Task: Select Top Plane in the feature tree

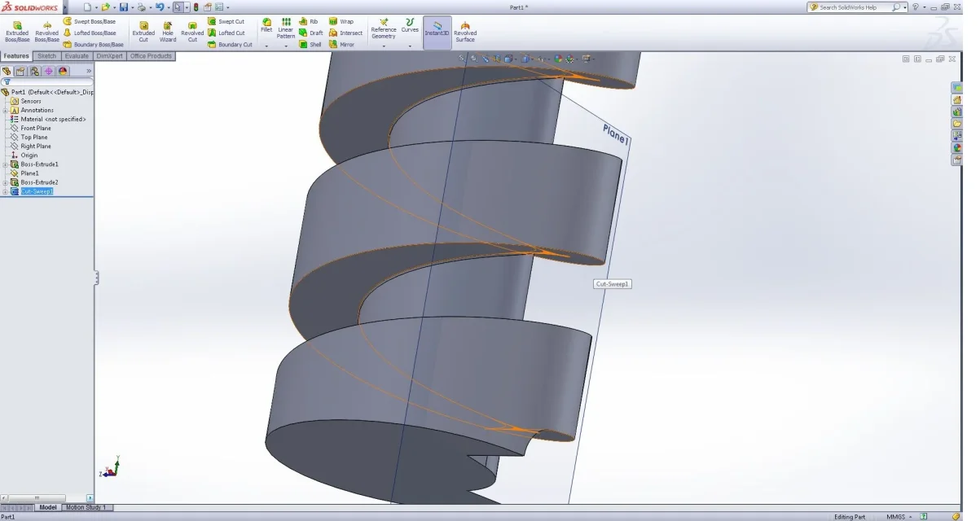Action: [29, 138]
